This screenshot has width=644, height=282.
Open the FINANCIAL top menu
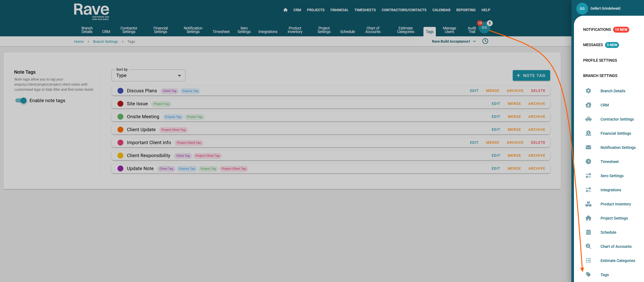(339, 10)
